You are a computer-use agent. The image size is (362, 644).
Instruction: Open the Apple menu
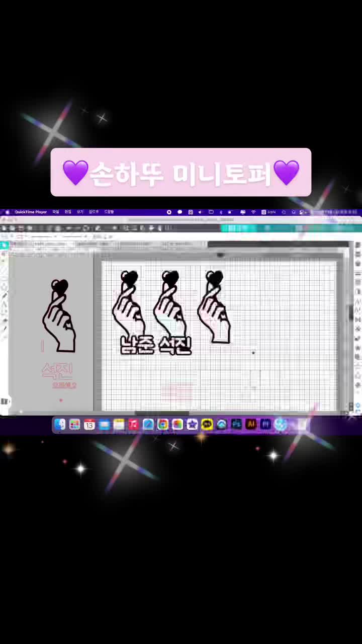coord(7,212)
